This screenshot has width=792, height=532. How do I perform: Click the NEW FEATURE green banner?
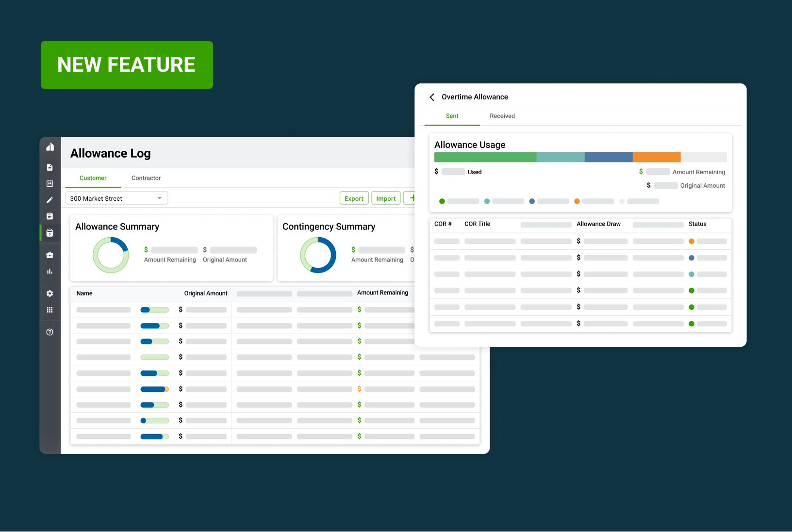pyautogui.click(x=127, y=65)
